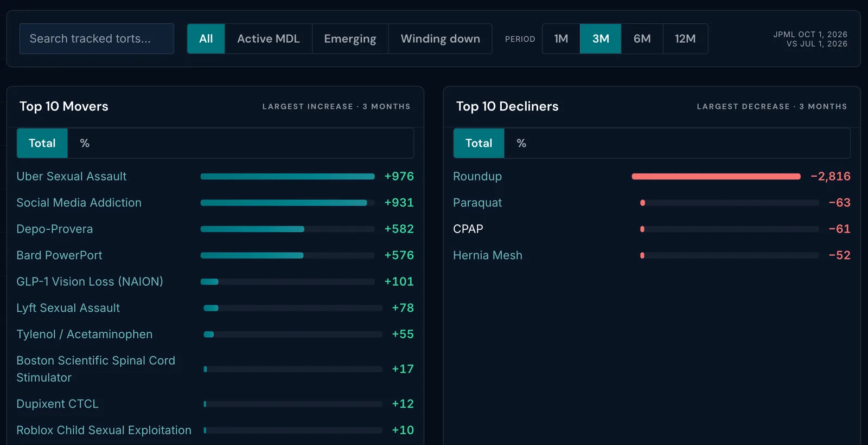Open Tylenol / Acetaminophen entry
868x445 pixels.
[x=85, y=334]
